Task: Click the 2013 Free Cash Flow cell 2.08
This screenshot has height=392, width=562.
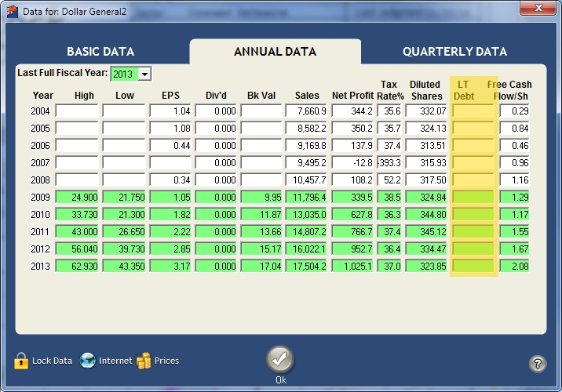Action: point(514,267)
